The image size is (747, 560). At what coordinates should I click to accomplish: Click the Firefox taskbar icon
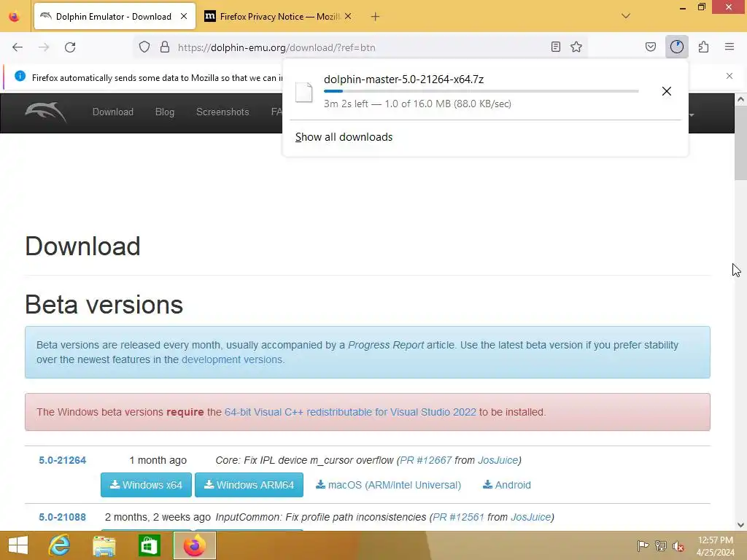(x=194, y=545)
